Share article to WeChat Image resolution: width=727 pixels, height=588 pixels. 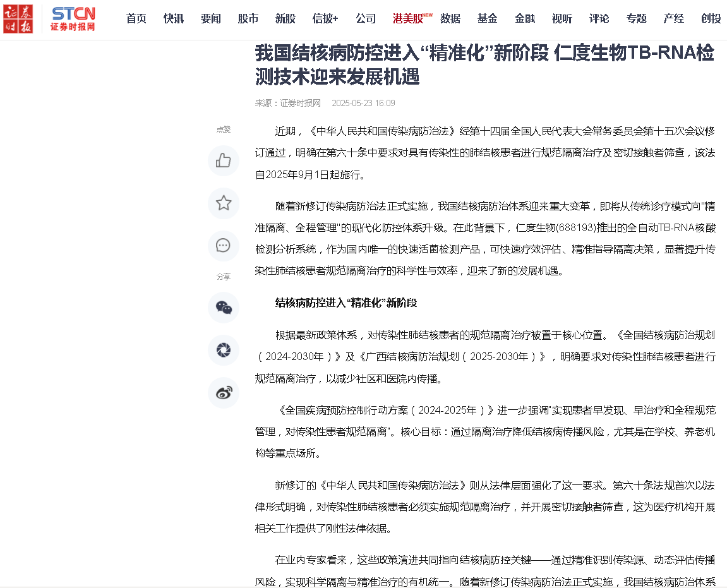tap(224, 308)
